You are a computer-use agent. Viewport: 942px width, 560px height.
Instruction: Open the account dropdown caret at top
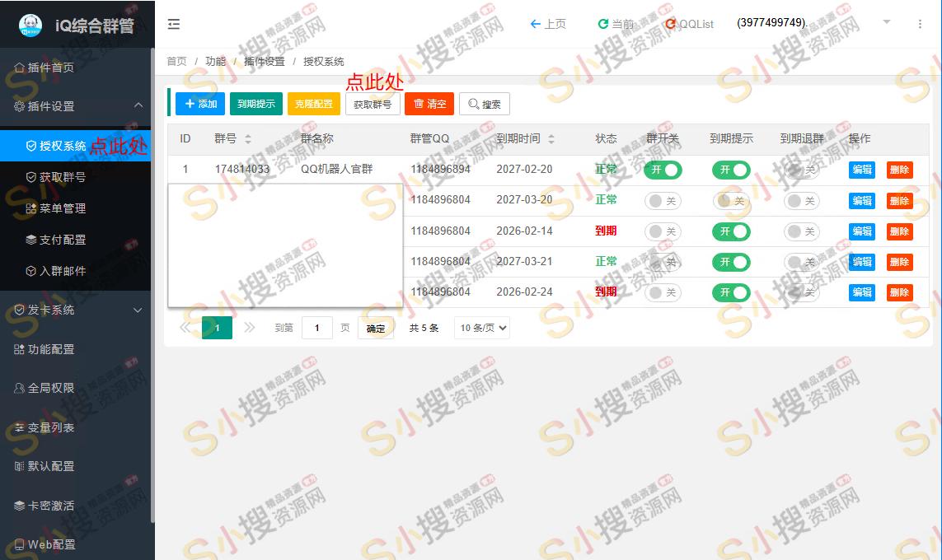tap(886, 22)
